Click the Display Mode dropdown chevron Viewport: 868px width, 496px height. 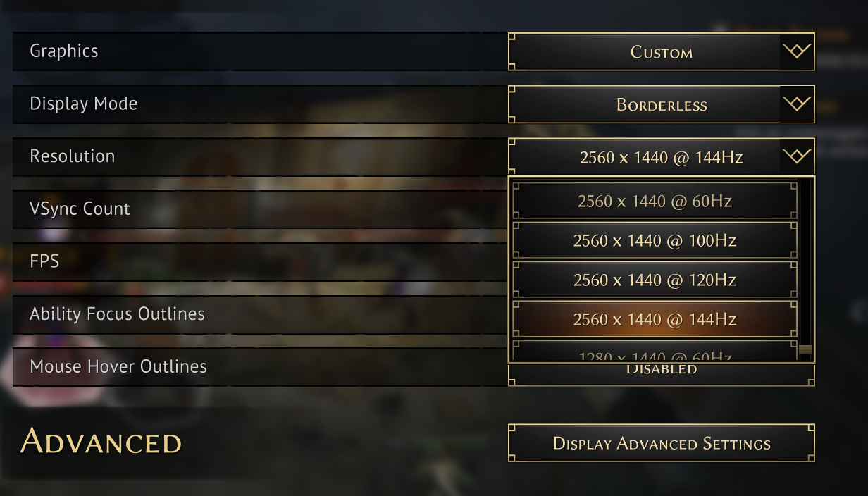pos(797,104)
